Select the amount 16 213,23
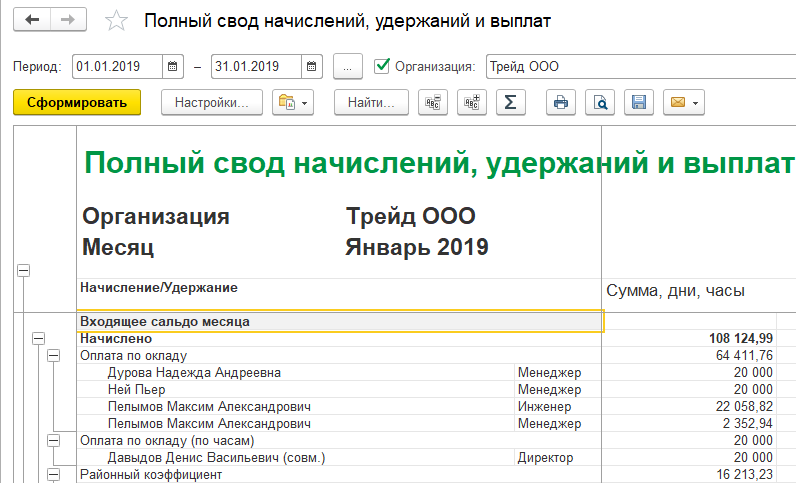796x483 pixels. 745,475
